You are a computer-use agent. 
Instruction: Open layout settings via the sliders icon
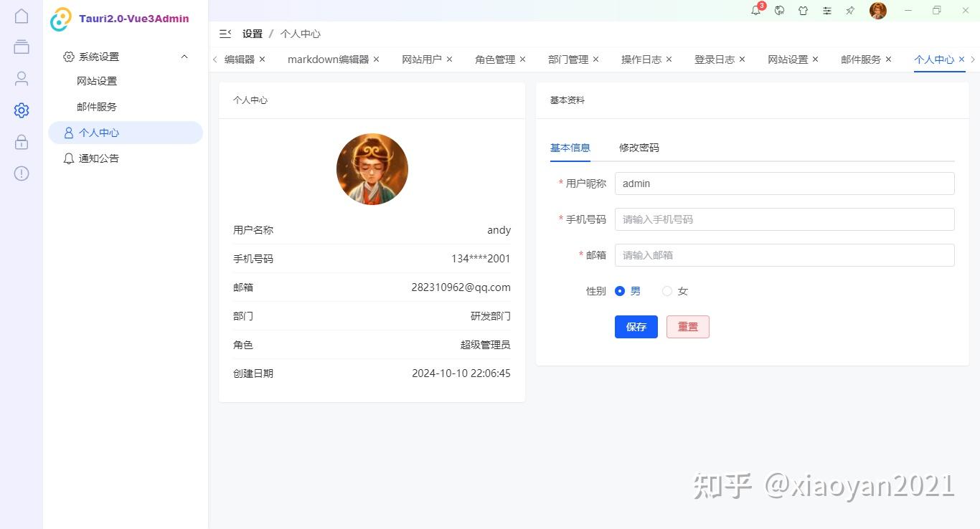point(827,11)
